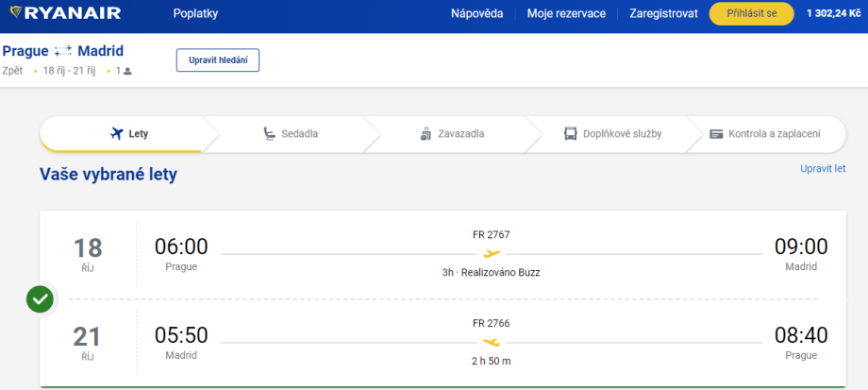This screenshot has width=868, height=390.
Task: Open the Poplatky menu item
Action: 195,14
